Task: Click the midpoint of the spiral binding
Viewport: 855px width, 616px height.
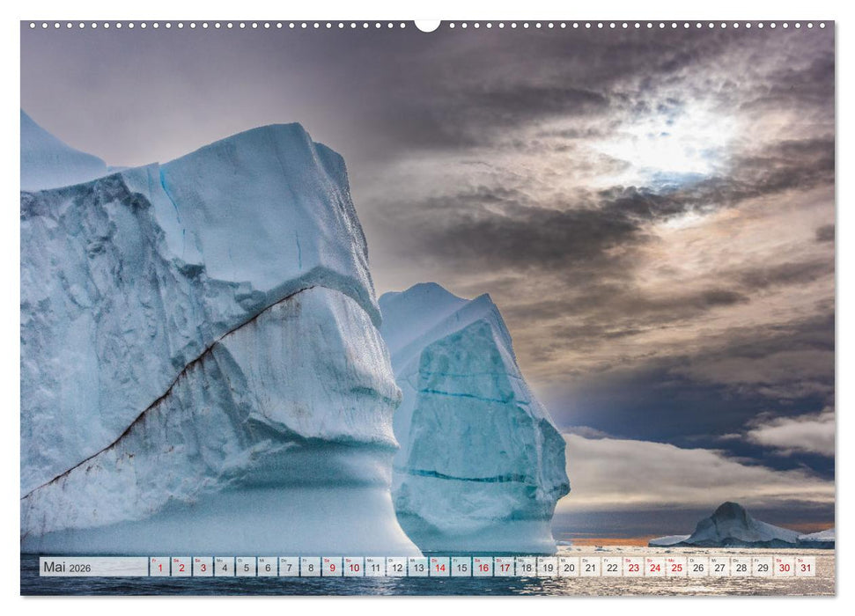Action: [429, 29]
